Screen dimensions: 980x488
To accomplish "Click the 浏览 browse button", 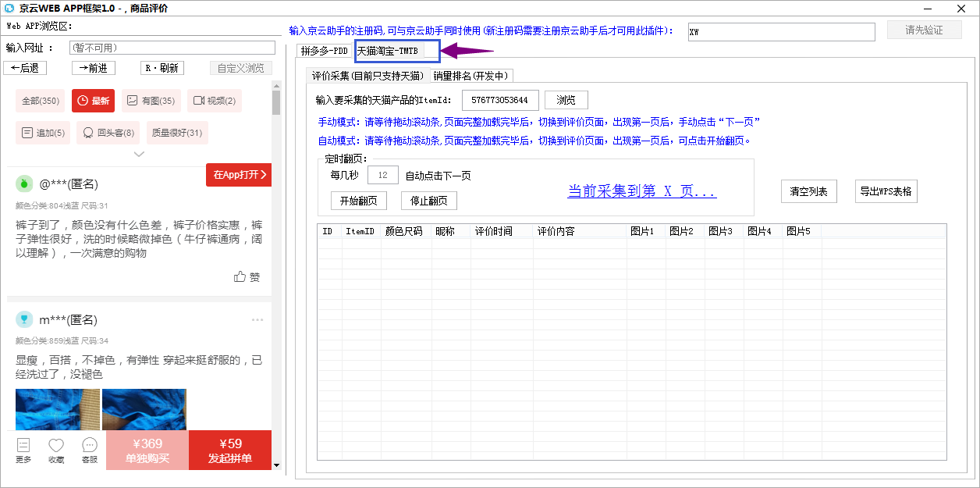I will (x=566, y=100).
